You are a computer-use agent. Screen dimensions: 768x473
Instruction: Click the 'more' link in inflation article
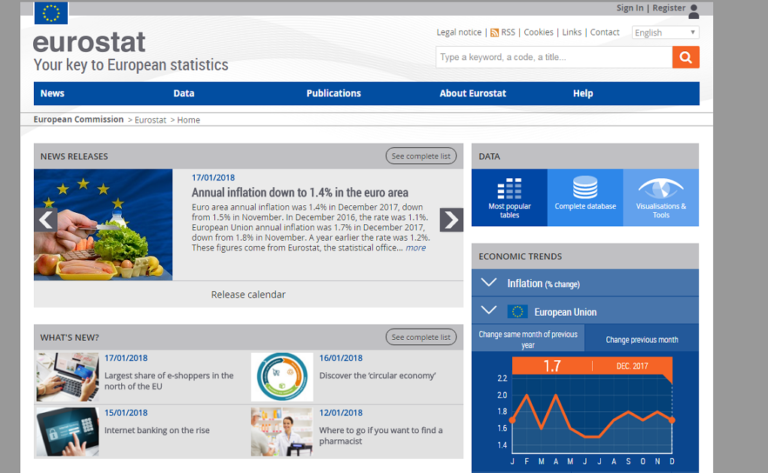point(415,248)
